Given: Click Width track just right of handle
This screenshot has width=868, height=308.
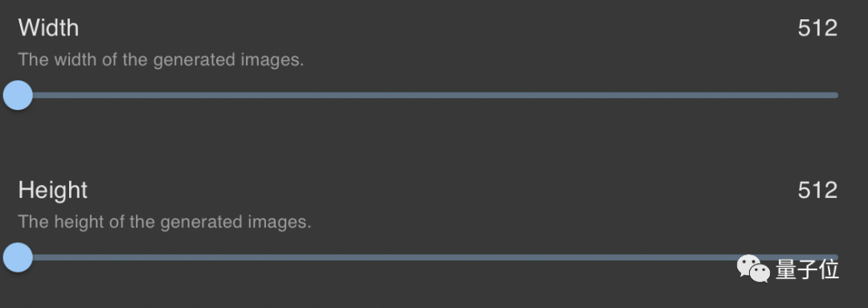Looking at the screenshot, I should (x=42, y=95).
